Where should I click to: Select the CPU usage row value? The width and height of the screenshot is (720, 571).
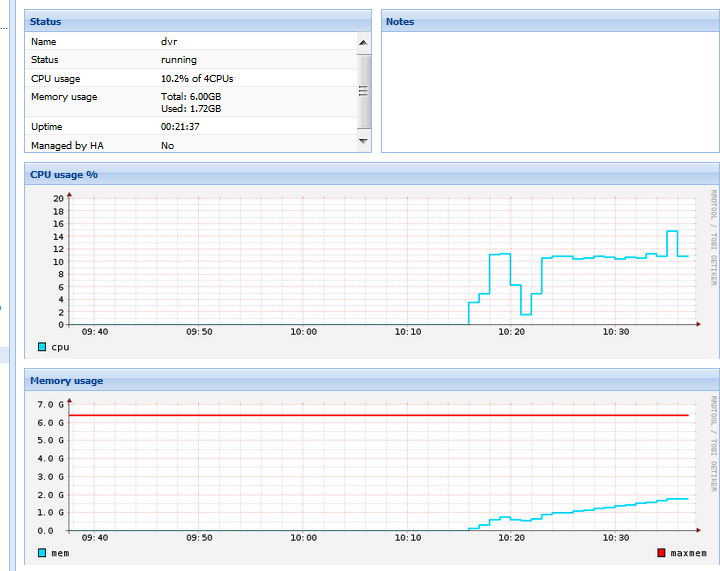(197, 78)
